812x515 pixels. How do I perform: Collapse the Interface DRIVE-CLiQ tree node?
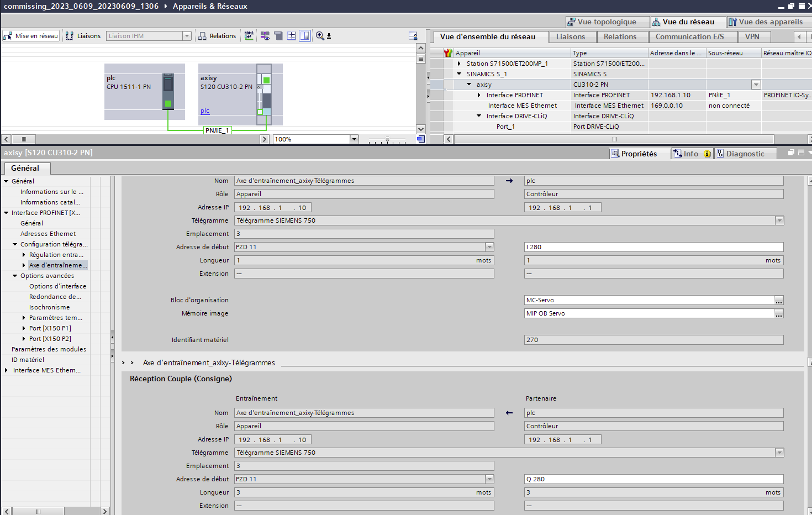tap(479, 116)
